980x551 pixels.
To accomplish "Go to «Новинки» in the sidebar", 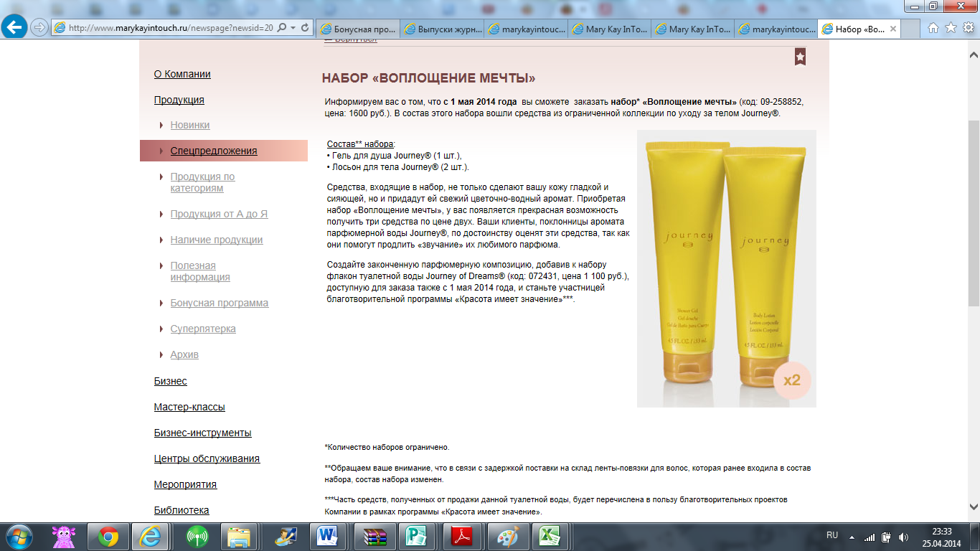I will [x=190, y=125].
